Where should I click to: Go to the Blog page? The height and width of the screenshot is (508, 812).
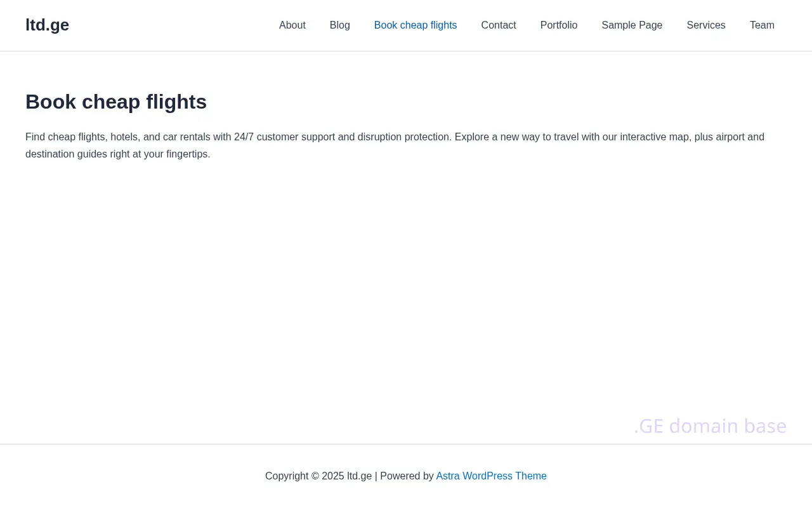pos(340,25)
